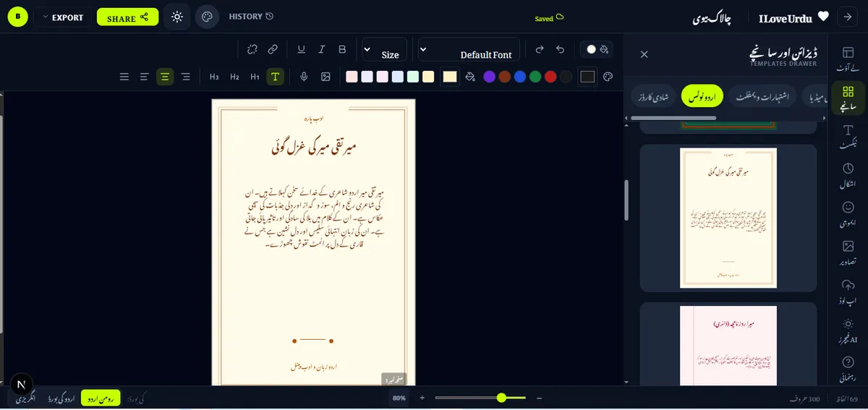Click the 80% zoom level button

(x=399, y=398)
